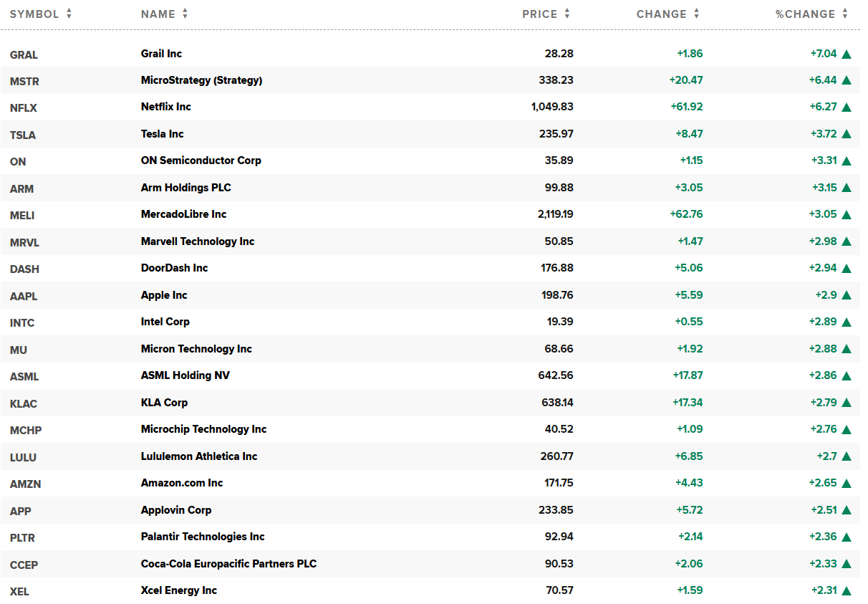
Task: Select MSTR change value +20.47
Action: click(686, 80)
